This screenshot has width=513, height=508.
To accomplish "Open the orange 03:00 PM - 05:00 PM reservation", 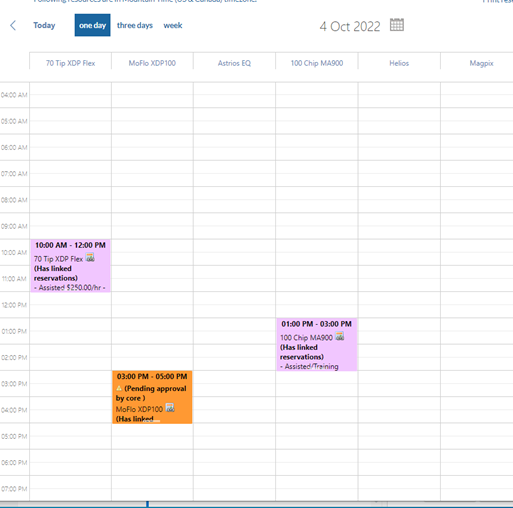I will point(152,397).
